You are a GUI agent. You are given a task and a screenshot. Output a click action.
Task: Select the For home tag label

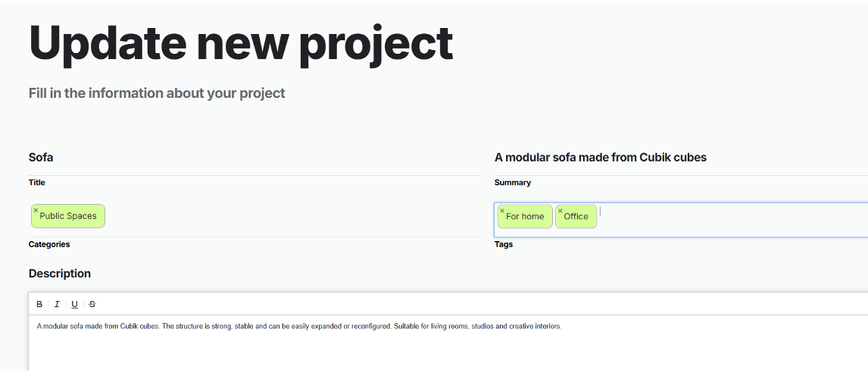tap(526, 217)
